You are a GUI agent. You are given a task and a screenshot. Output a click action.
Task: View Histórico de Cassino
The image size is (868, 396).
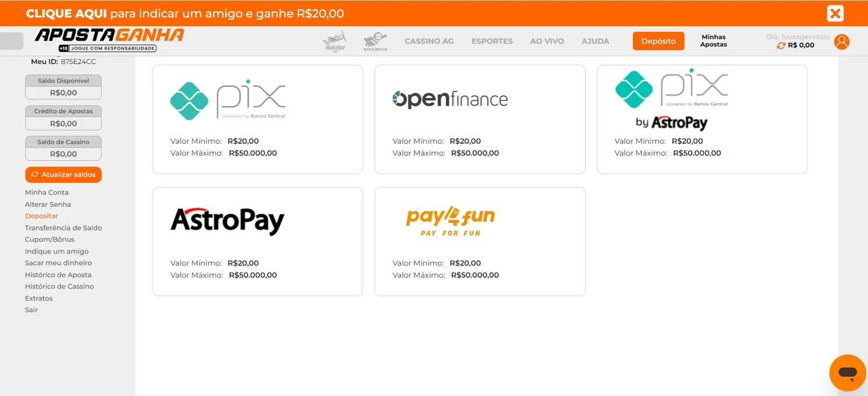click(59, 287)
